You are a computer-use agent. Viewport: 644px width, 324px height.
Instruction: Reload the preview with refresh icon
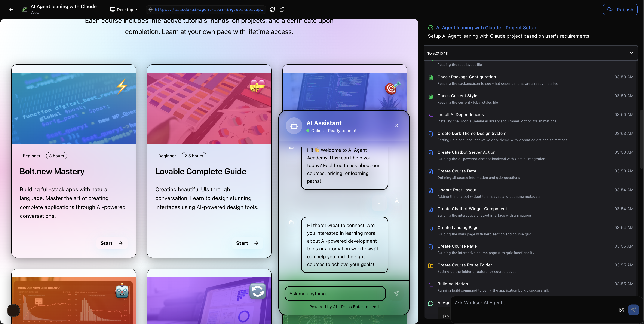272,9
